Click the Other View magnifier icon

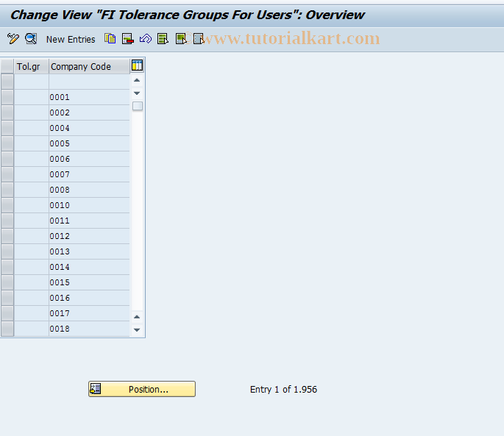[x=31, y=39]
